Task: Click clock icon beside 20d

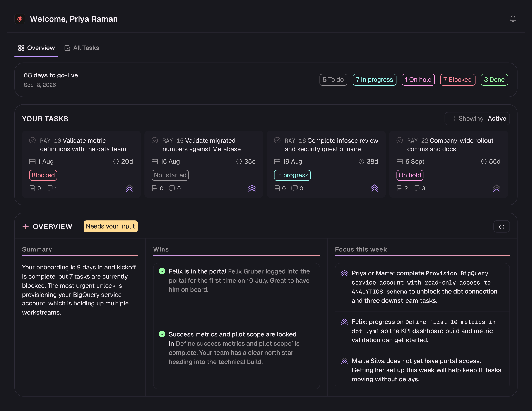Action: [116, 161]
